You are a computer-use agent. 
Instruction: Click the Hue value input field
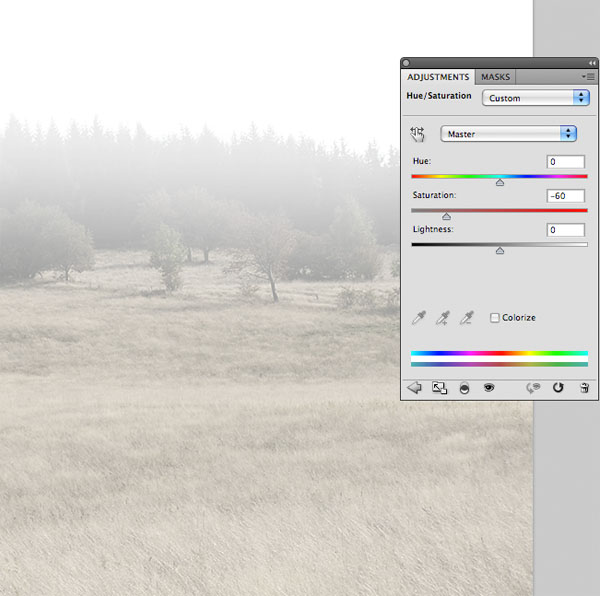click(566, 162)
